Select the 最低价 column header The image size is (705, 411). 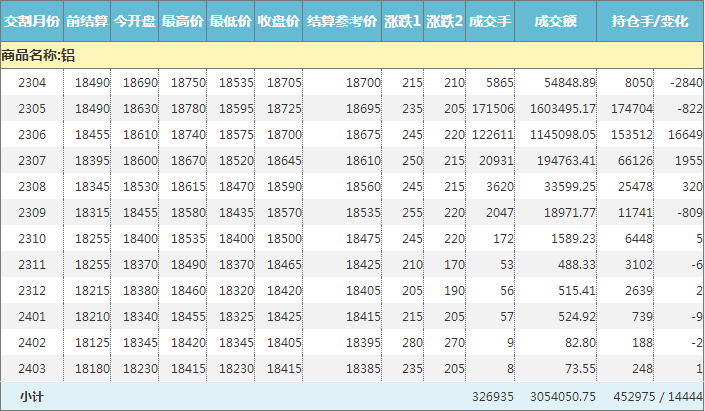(231, 21)
